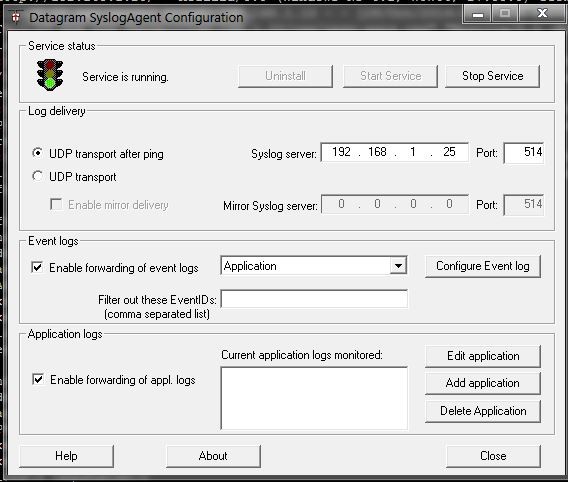568x482 pixels.
Task: Click the Close button at bottom
Action: tap(493, 456)
